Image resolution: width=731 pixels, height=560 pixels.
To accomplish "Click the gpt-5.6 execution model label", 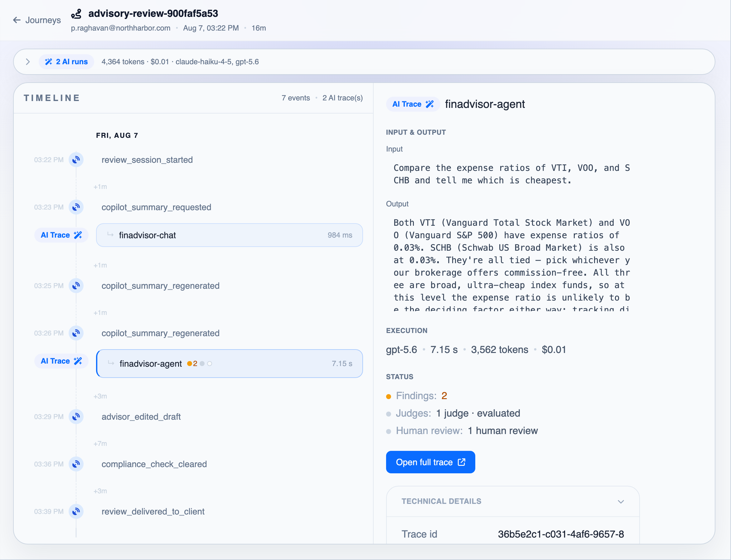I will pos(401,350).
